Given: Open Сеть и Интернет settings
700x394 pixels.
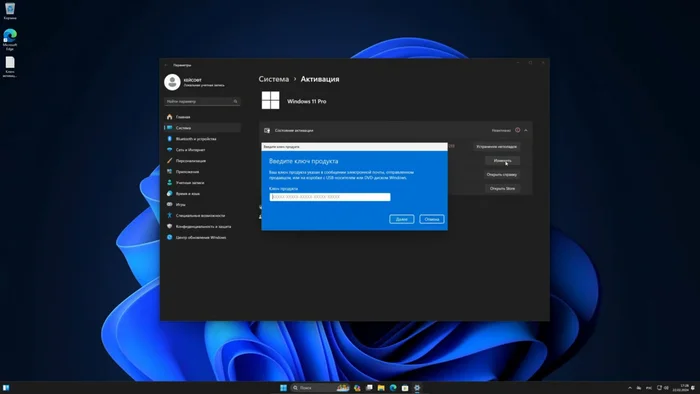Looking at the screenshot, I should point(202,150).
